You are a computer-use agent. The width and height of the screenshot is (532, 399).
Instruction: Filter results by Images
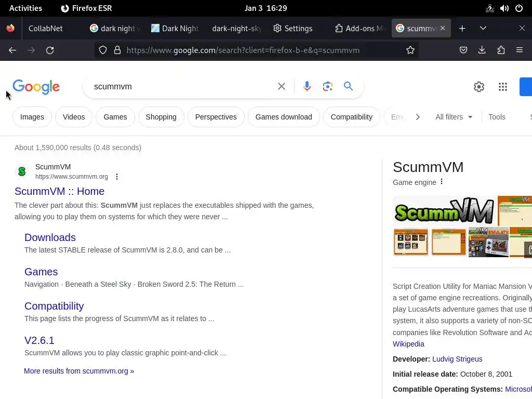[32, 117]
